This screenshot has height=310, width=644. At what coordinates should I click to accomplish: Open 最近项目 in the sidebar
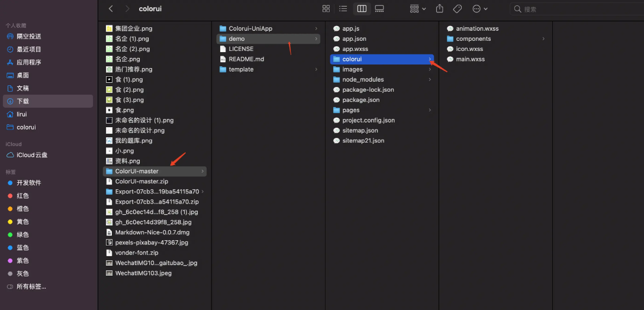pos(49,49)
